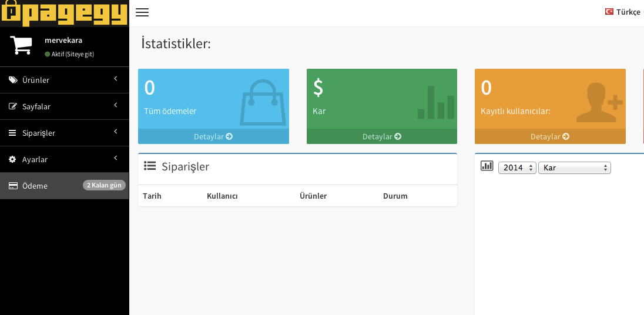Viewport: 644px width, 315px height.
Task: Click the list icon beside Siparişler heading
Action: click(x=150, y=166)
